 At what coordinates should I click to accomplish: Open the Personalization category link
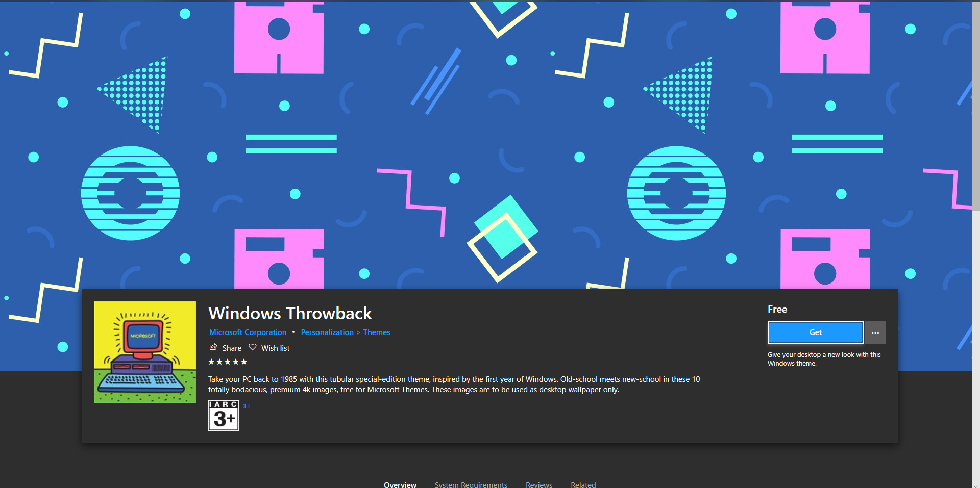[327, 332]
